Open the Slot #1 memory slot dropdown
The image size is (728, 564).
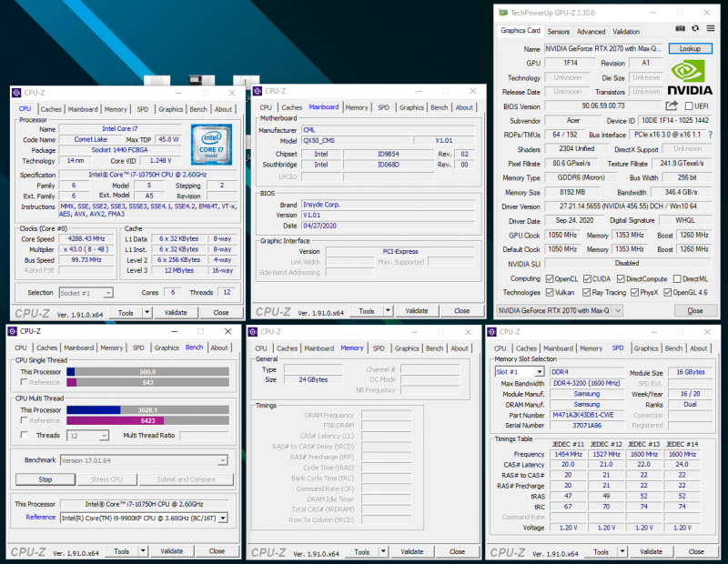pos(519,372)
